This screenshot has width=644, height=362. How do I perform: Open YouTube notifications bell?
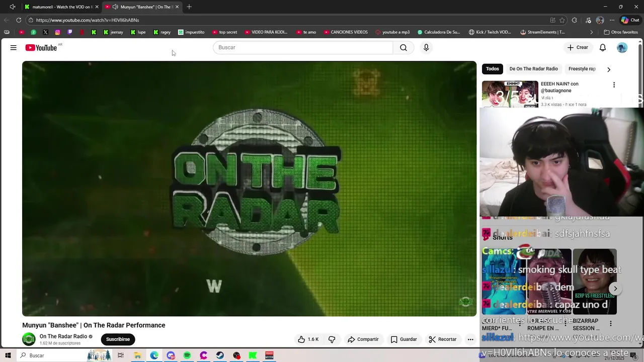[603, 47]
